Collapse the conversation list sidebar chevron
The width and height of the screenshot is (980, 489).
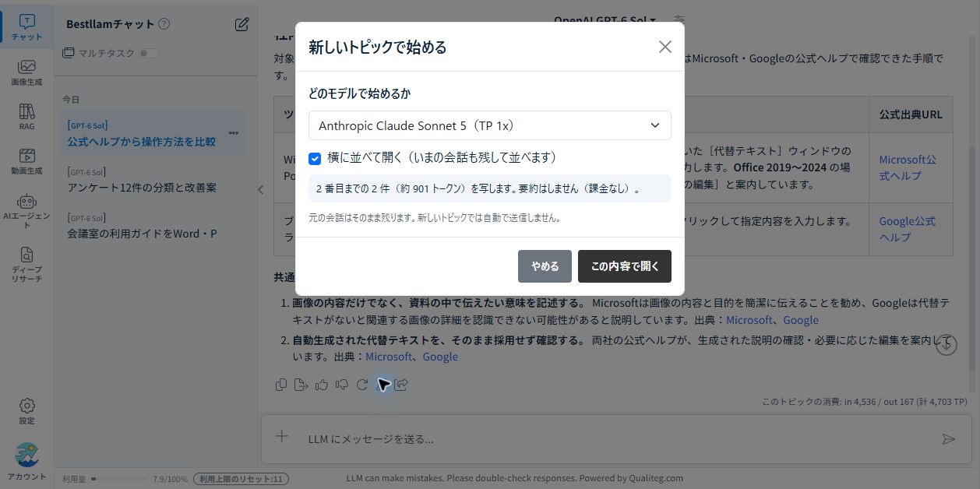pos(261,189)
